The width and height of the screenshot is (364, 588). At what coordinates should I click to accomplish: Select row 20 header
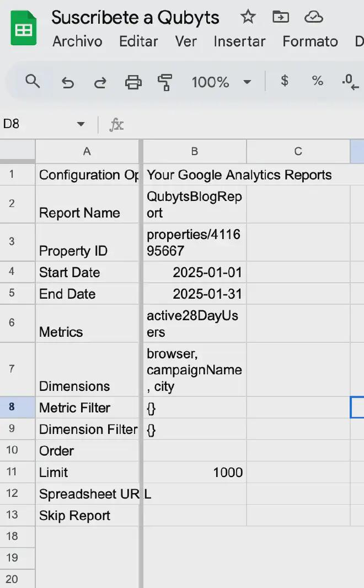coord(18,579)
